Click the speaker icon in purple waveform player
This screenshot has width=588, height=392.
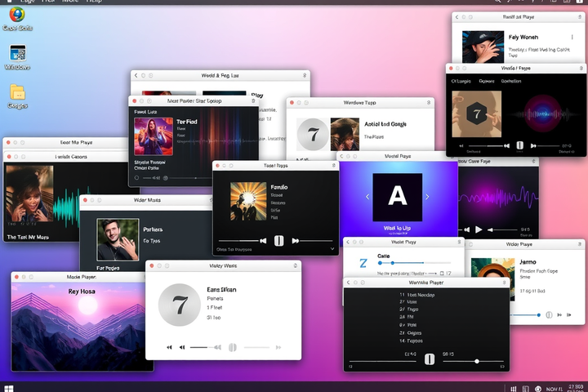490,229
